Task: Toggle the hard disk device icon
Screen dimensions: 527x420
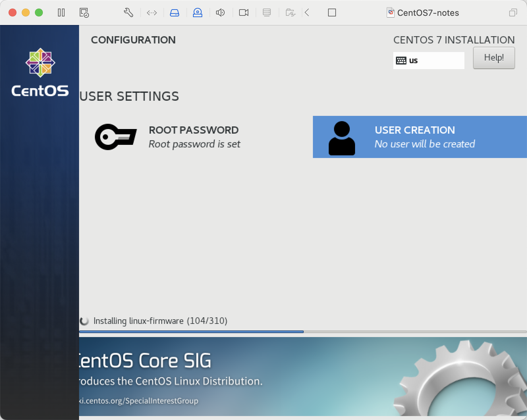Action: coord(175,13)
